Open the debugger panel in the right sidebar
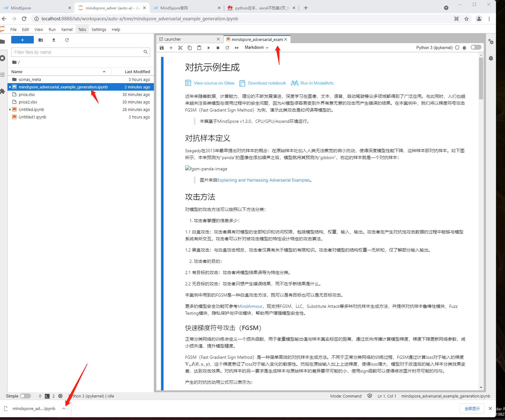The image size is (505, 420). pyautogui.click(x=491, y=58)
